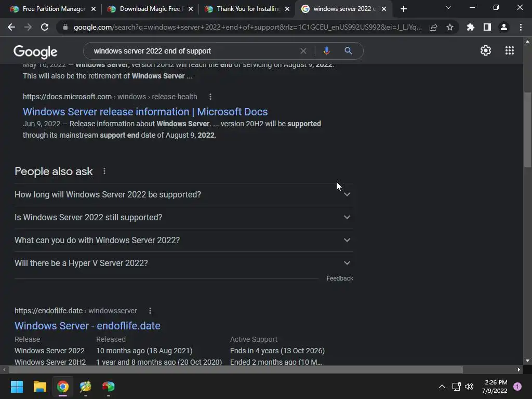Open People also ask options menu

pyautogui.click(x=104, y=171)
